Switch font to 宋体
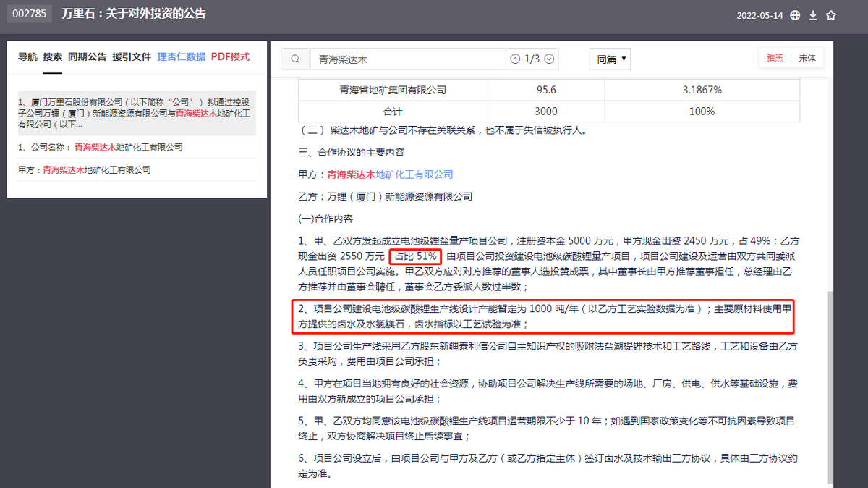Image resolution: width=868 pixels, height=488 pixels. tap(807, 59)
